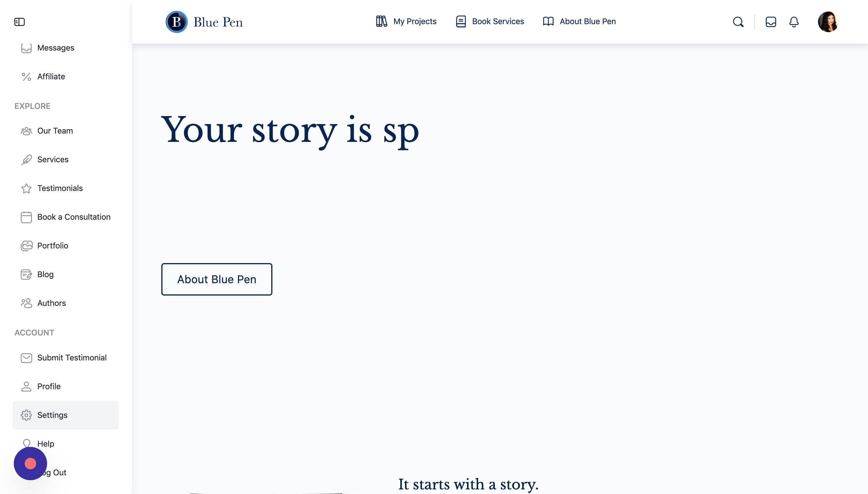Open Book Services in top navigation

click(490, 21)
